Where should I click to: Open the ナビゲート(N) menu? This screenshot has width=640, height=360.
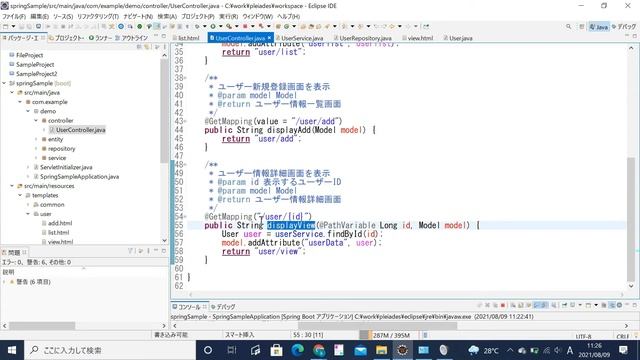click(138, 16)
